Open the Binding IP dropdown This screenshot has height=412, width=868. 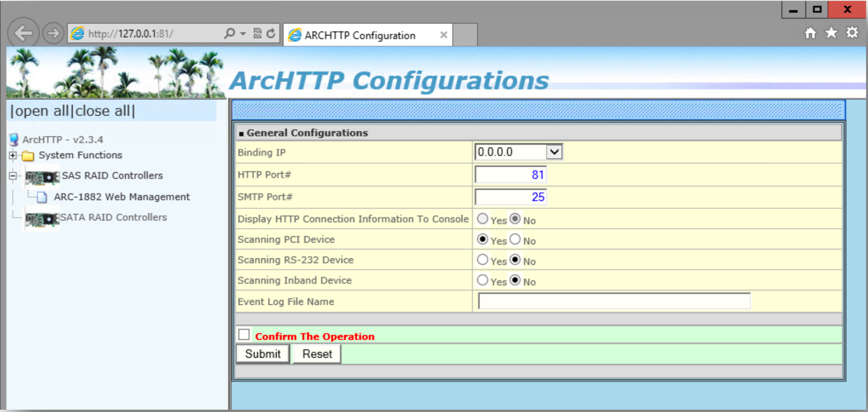[554, 152]
